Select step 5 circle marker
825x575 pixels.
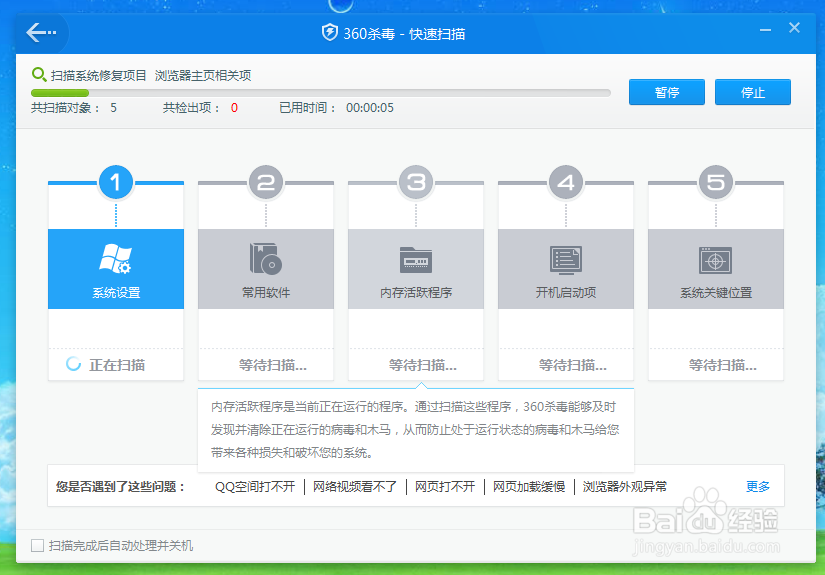(x=716, y=183)
